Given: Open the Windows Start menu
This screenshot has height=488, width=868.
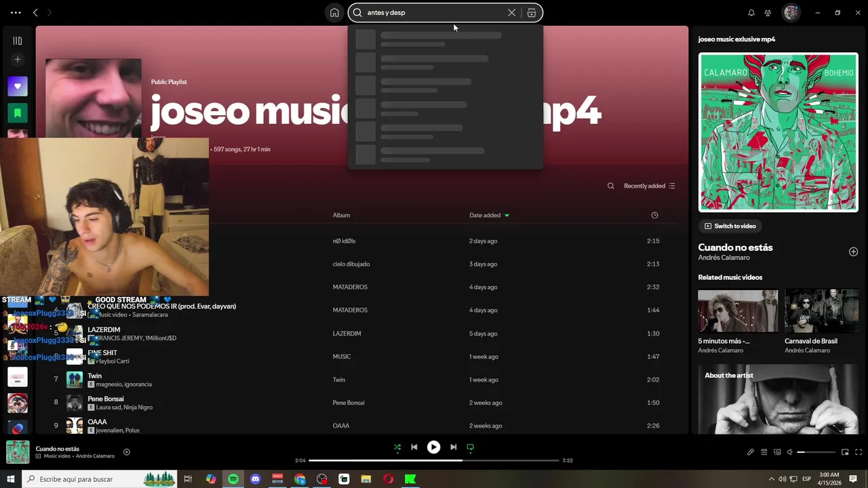Looking at the screenshot, I should point(10,479).
